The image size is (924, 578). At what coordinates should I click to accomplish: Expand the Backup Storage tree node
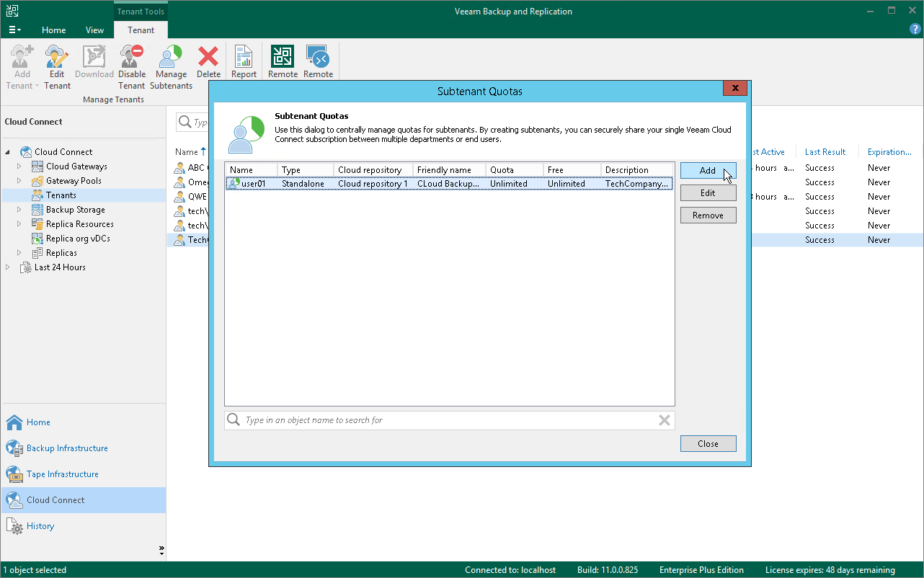tap(20, 210)
